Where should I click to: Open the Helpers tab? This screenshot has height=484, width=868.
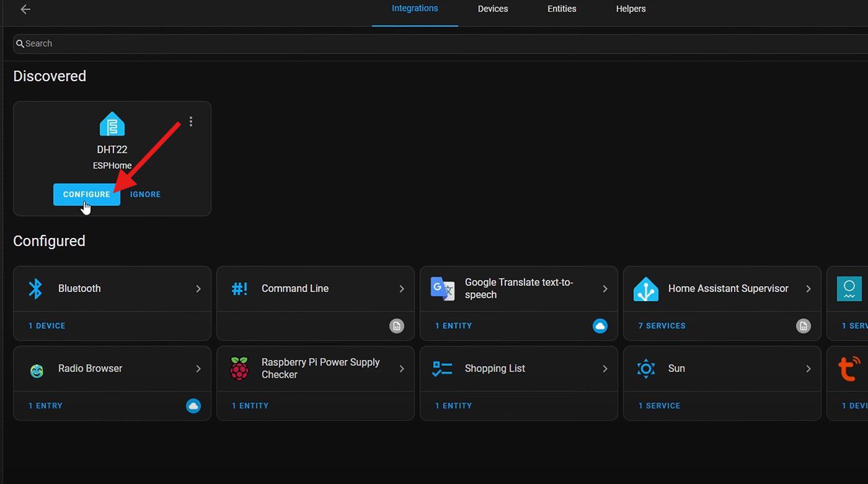(x=631, y=9)
